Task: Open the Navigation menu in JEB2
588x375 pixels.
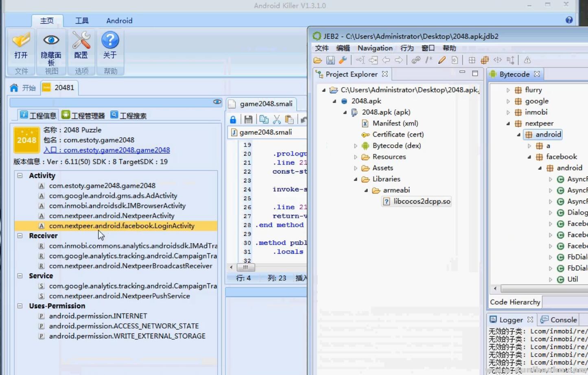Action: coord(375,48)
